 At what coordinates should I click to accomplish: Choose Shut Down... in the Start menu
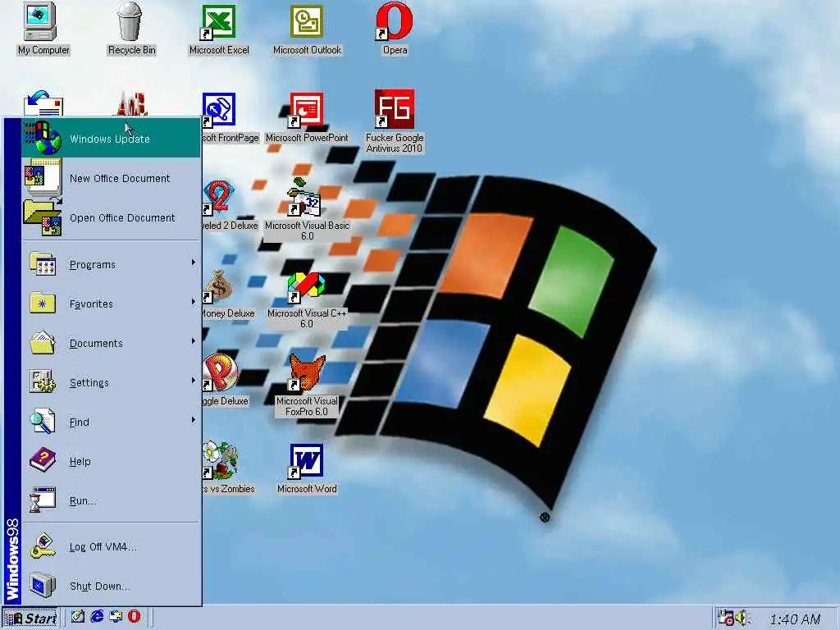[x=111, y=586]
